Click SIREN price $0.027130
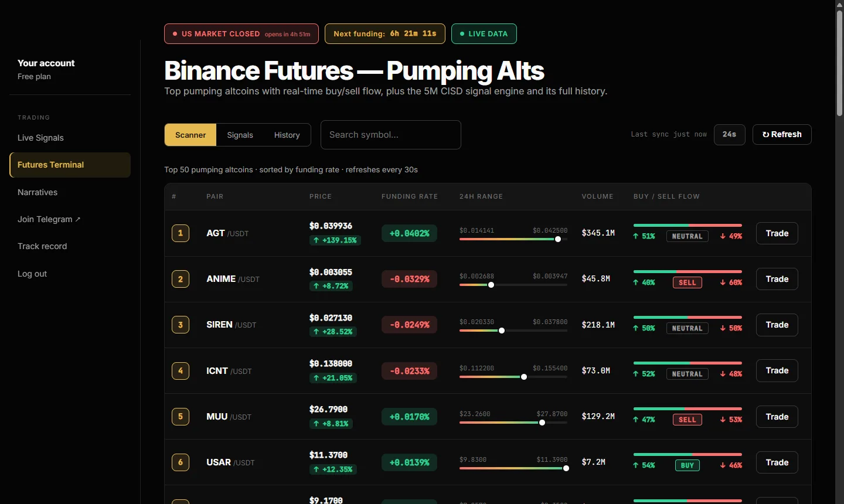Screen dimensions: 844x504 point(331,318)
